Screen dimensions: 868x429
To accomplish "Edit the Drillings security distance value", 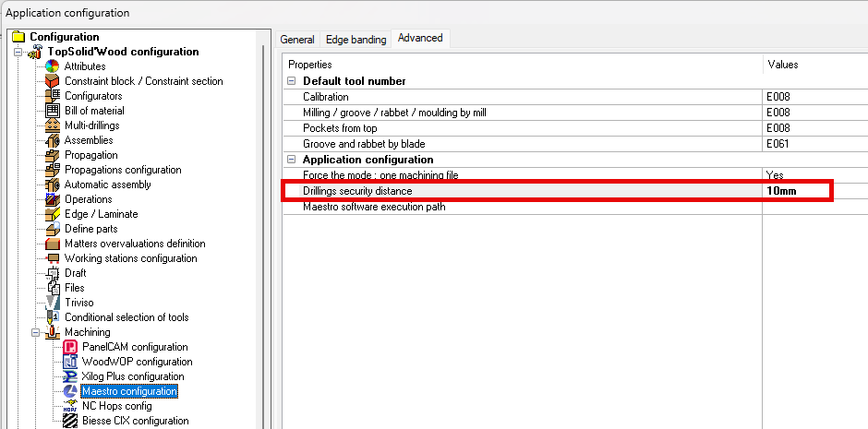I will pos(796,191).
